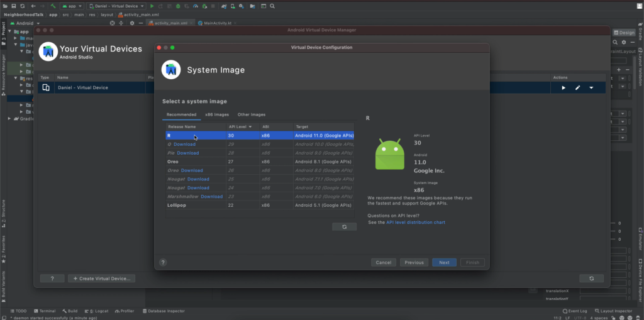Open the Android project view dropdown
This screenshot has width=644, height=320.
[25, 23]
